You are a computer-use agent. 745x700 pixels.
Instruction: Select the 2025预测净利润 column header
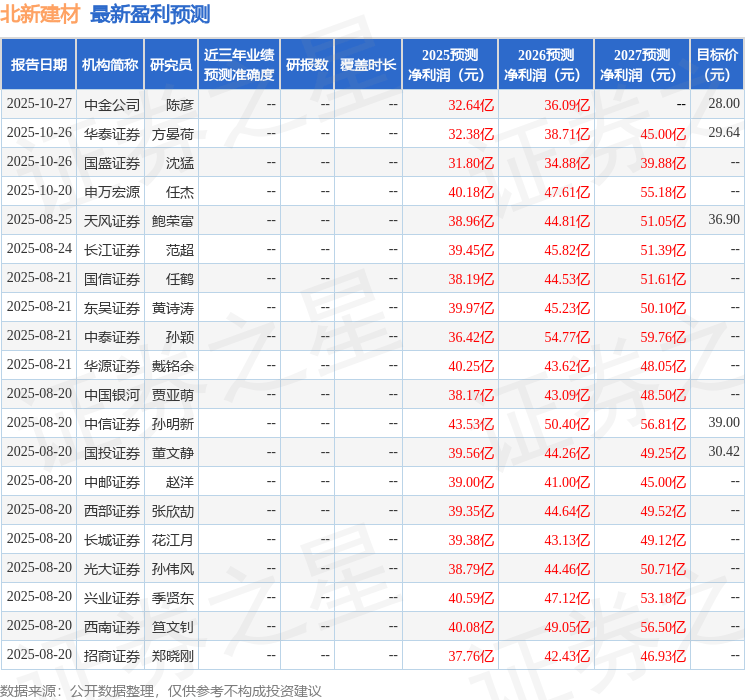click(450, 64)
